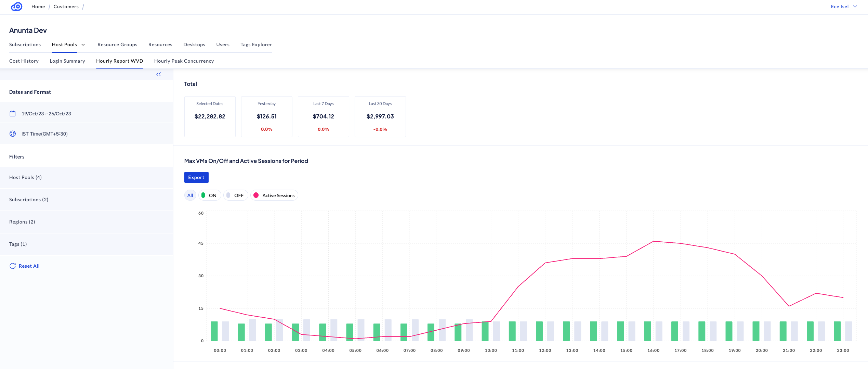Click the grey OFF legend marker
Viewport: 868px width, 369px height.
click(228, 195)
